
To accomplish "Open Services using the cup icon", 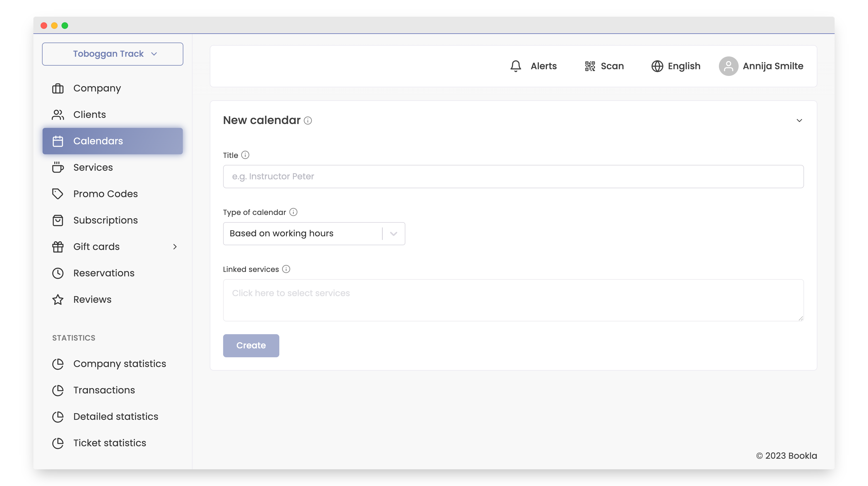I will [58, 167].
